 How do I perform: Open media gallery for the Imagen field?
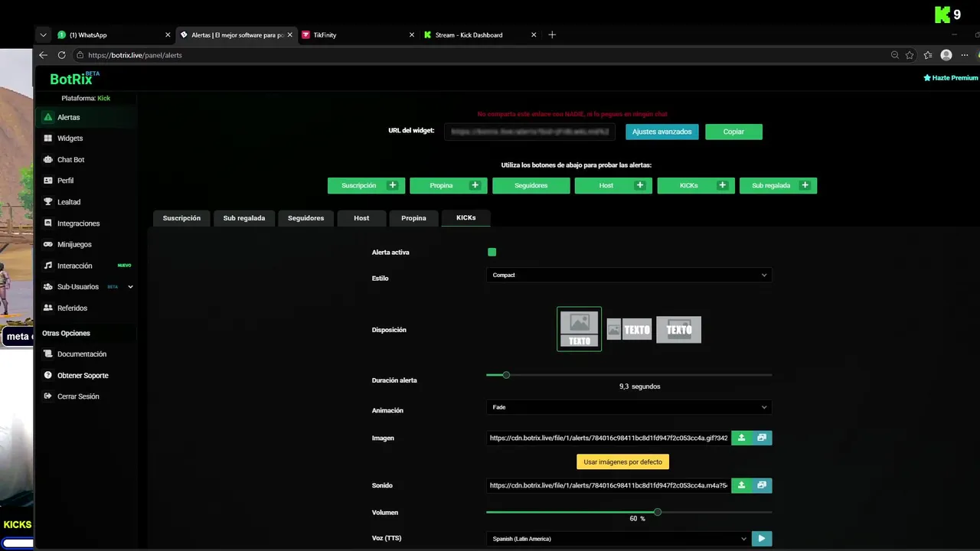tap(762, 439)
